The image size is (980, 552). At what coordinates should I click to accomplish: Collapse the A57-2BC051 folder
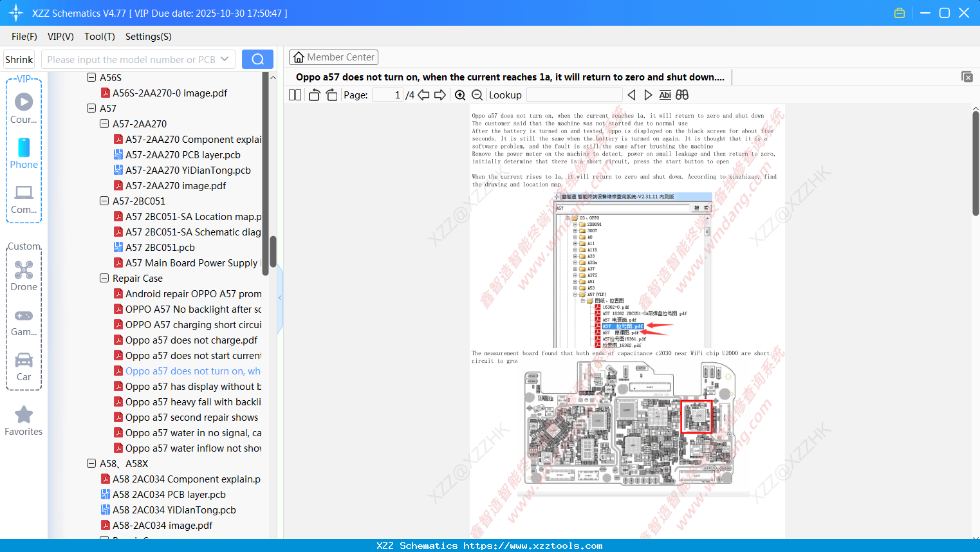104,201
